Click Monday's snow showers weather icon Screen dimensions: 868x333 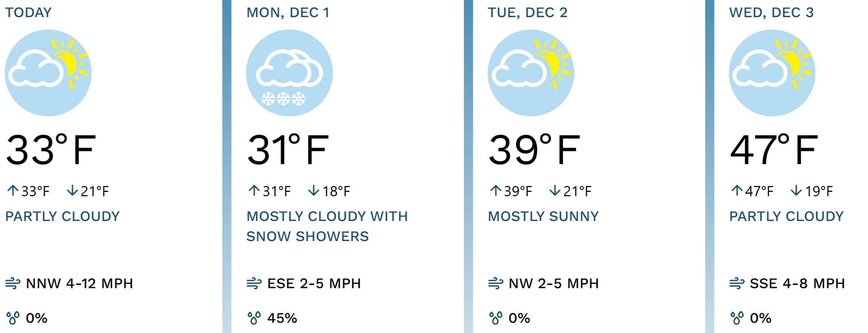(x=289, y=73)
